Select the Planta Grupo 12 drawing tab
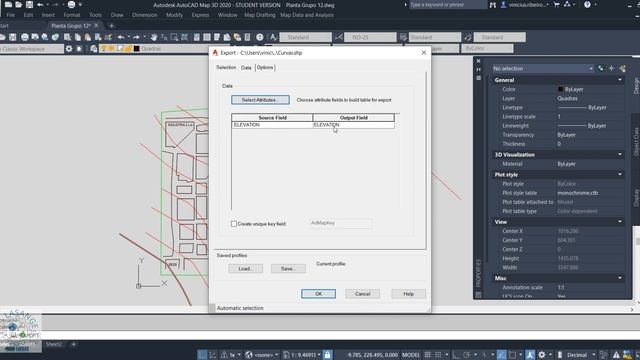 tap(71, 25)
